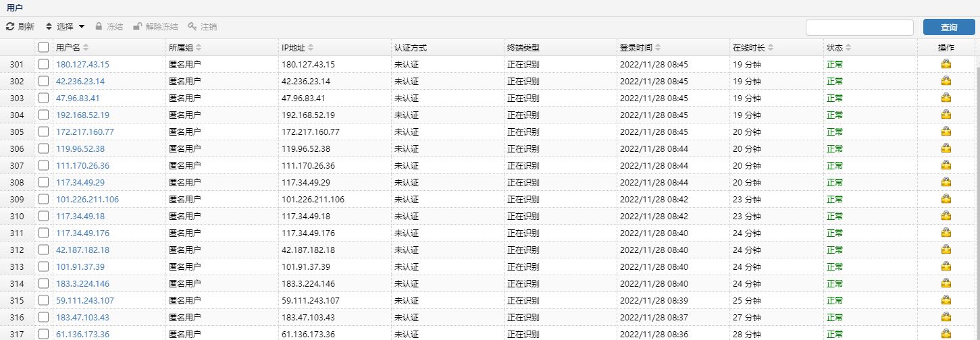
Task: Click login time 2022/11/28 08:39
Action: click(654, 301)
